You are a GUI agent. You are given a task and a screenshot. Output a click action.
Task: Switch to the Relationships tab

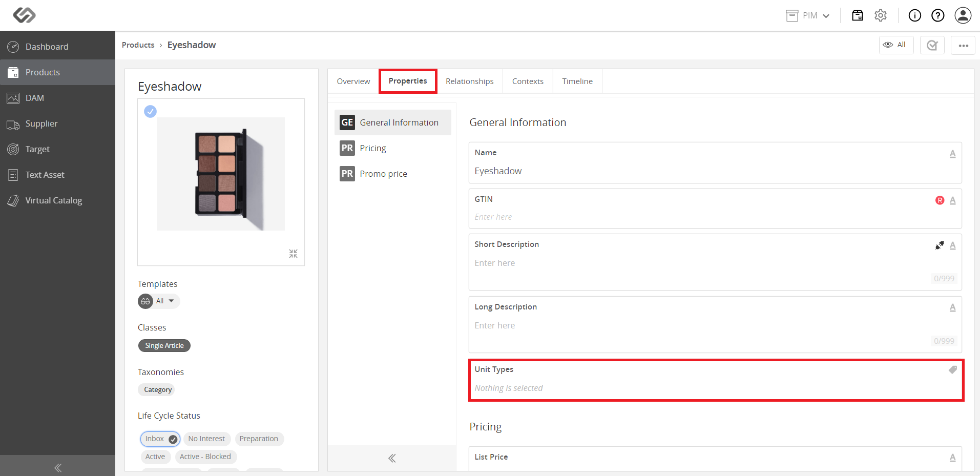[469, 81]
